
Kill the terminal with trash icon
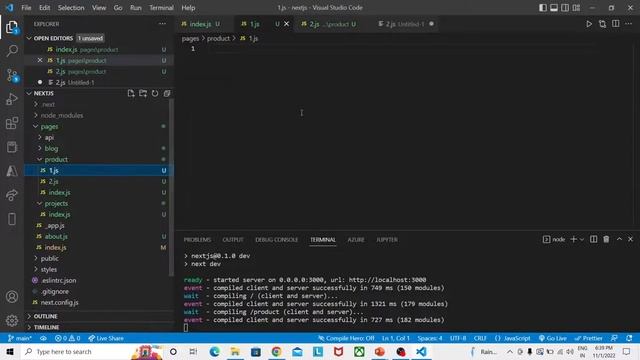[606, 239]
